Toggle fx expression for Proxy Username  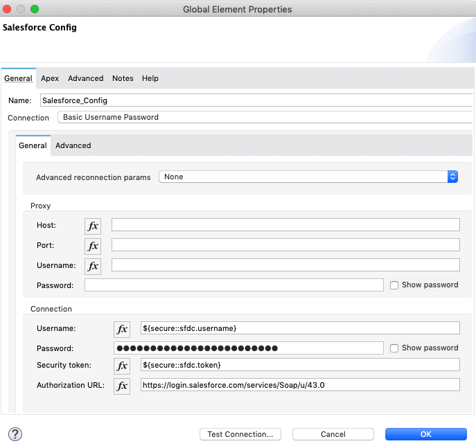click(93, 267)
